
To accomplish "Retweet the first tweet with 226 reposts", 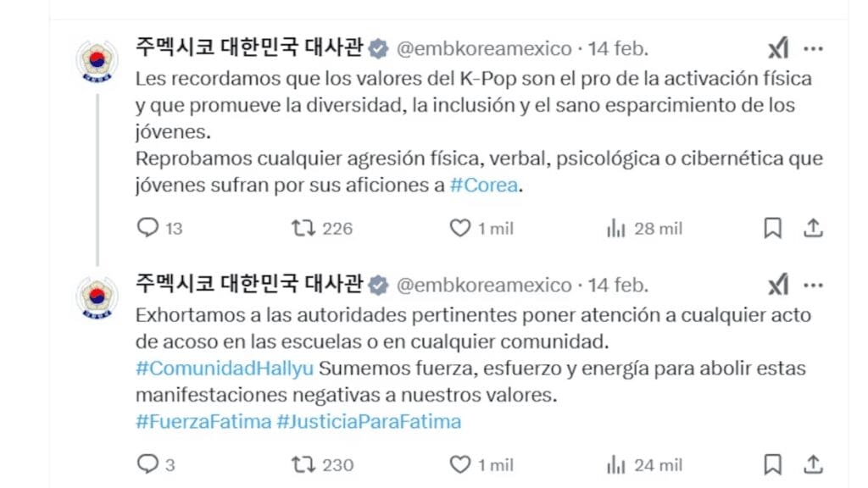I will tap(303, 228).
